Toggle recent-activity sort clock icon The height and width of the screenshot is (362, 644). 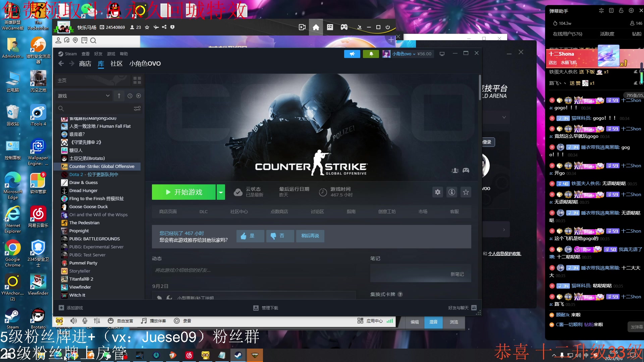coord(130,96)
